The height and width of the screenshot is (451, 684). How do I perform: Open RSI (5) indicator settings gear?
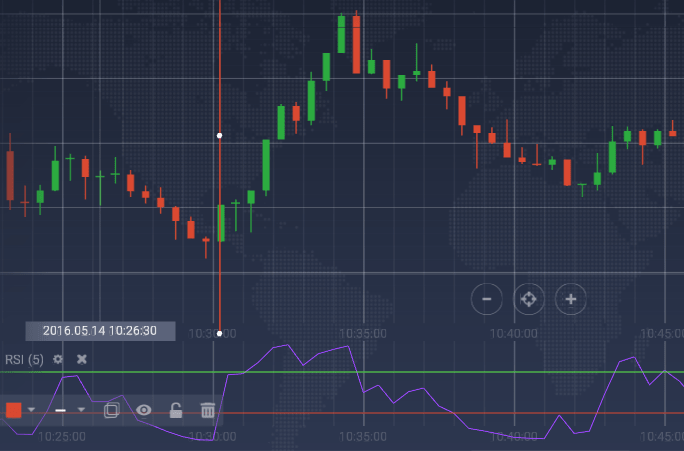(58, 359)
